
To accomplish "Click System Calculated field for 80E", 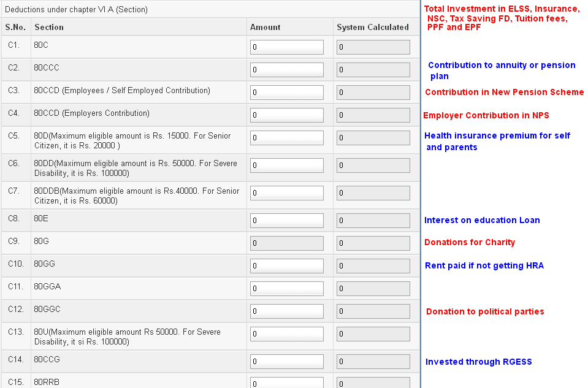I will [373, 221].
